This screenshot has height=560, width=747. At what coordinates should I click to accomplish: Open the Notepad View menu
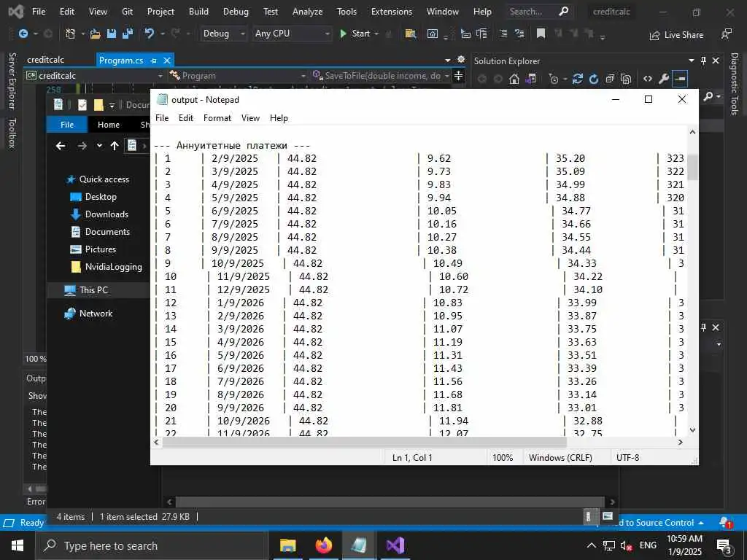(250, 118)
